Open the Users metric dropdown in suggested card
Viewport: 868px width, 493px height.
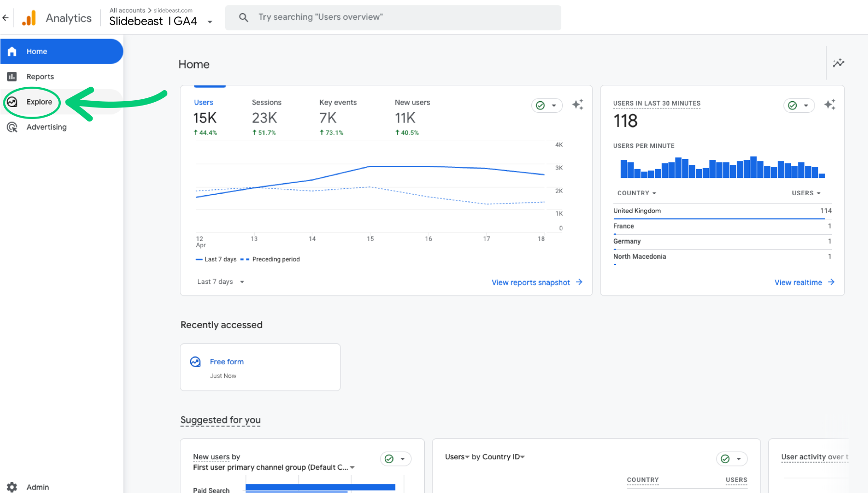tap(457, 457)
